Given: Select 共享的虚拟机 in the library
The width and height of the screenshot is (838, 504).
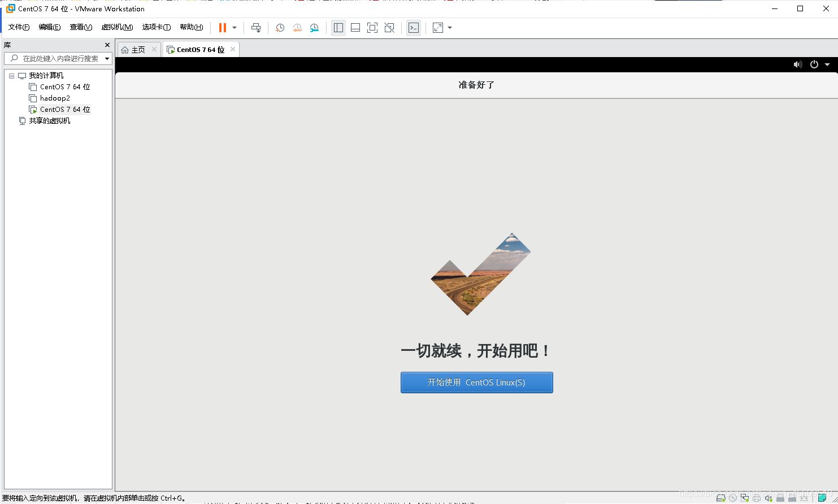Looking at the screenshot, I should tap(50, 121).
